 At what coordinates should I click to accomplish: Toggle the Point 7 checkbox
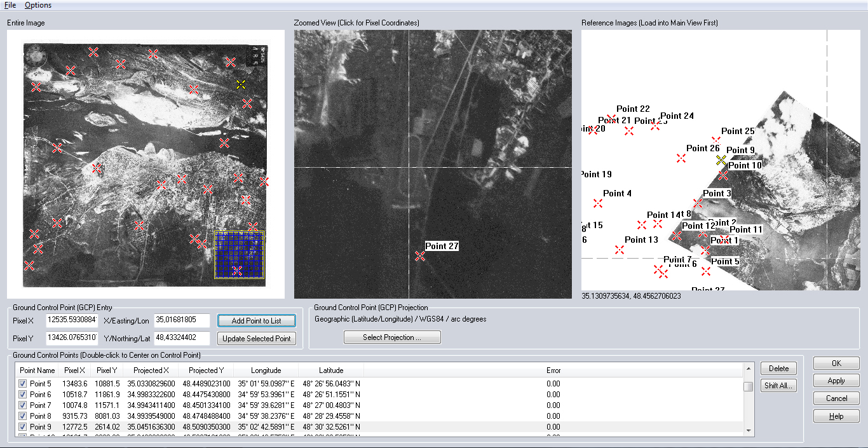pos(23,405)
